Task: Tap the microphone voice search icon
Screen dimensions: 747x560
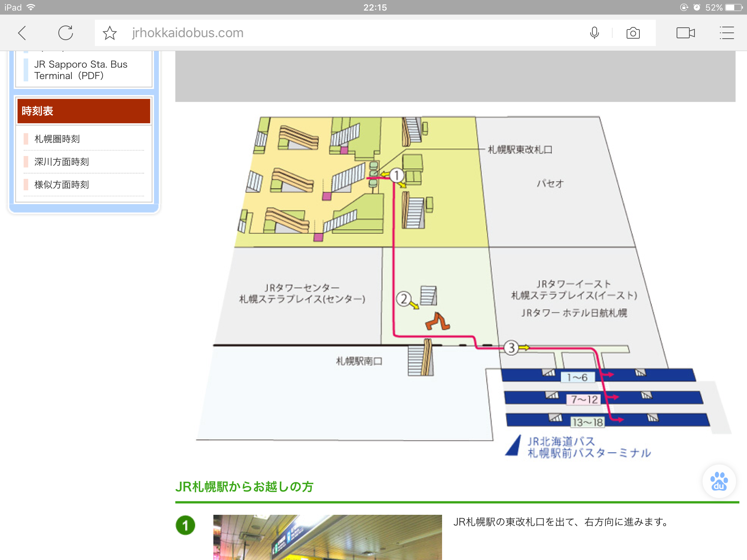Action: click(594, 33)
